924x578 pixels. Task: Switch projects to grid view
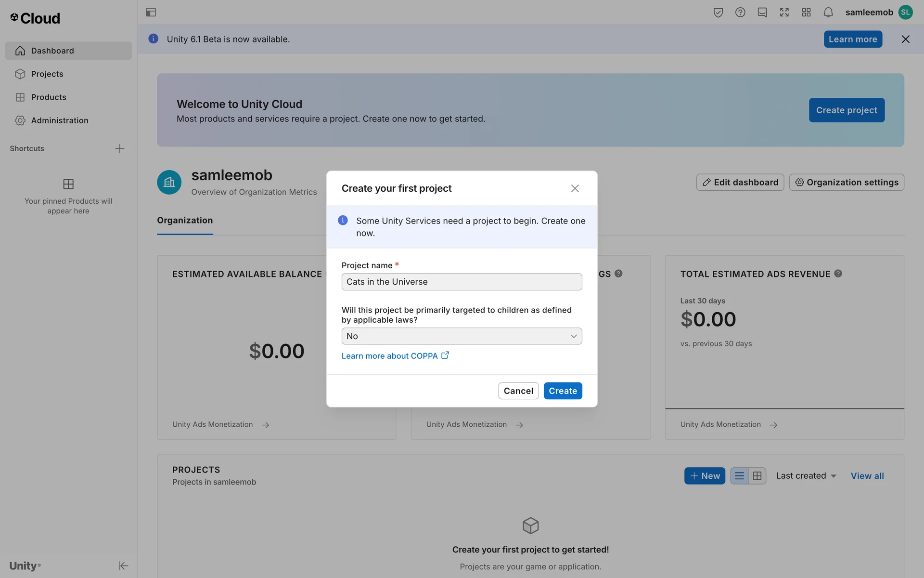click(757, 476)
